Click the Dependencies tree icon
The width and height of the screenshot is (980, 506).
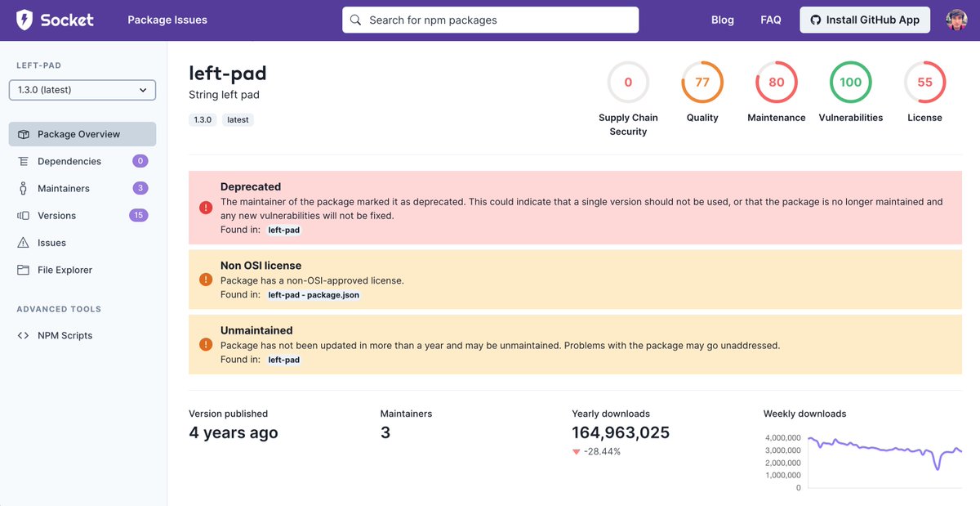click(23, 161)
